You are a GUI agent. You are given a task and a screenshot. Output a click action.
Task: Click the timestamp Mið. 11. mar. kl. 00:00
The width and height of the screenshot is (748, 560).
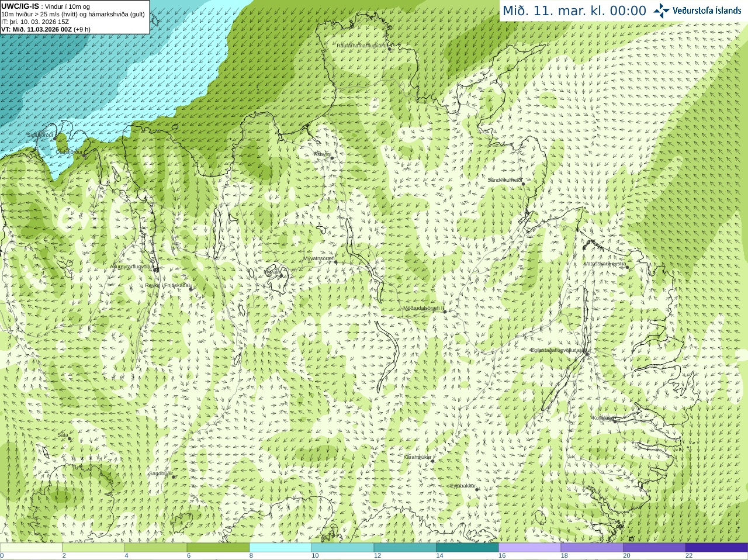(574, 11)
